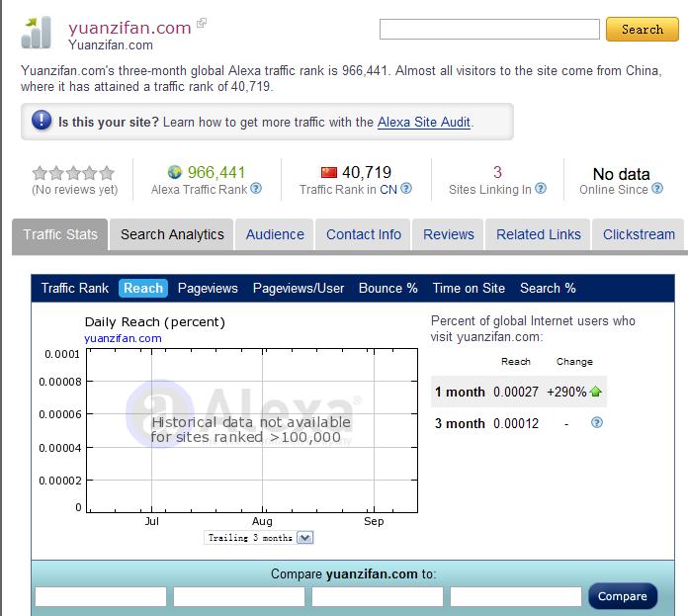Viewport: 688px width, 616px height.
Task: Click help icon in 3 month reach row
Action: (596, 423)
